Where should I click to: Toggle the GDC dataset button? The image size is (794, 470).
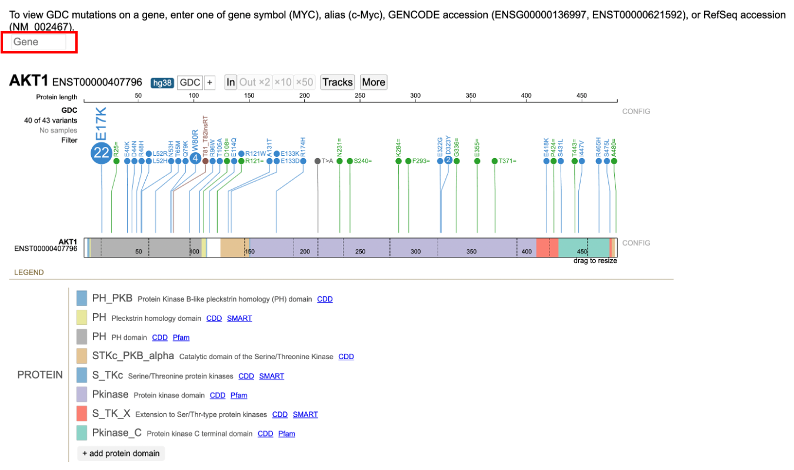pos(189,82)
